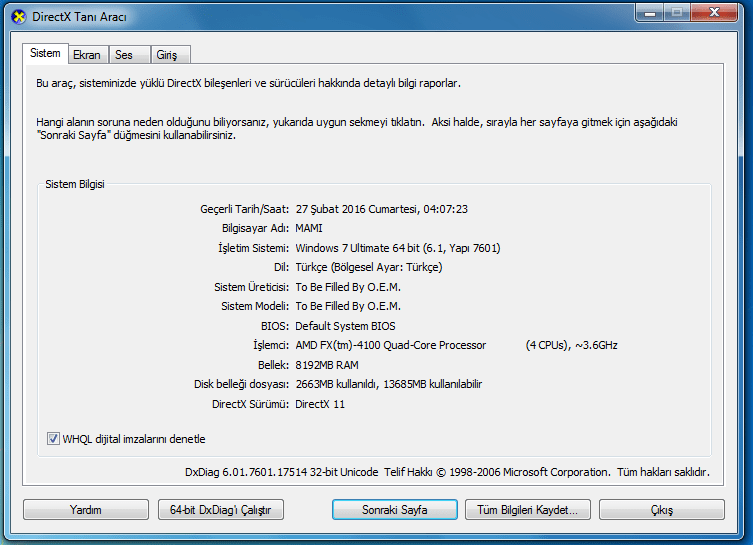Click AMD FX(tm)-4100 Quad-Core Processor text
The height and width of the screenshot is (545, 753).
click(x=390, y=345)
